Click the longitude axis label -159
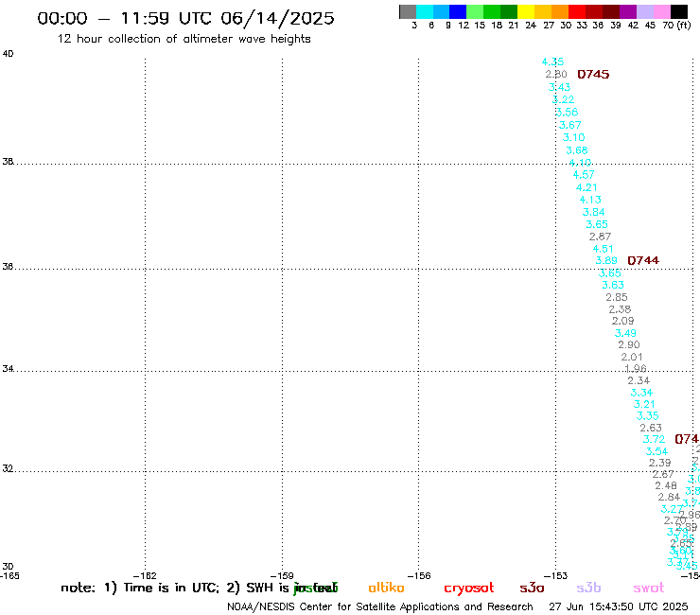 click(282, 575)
